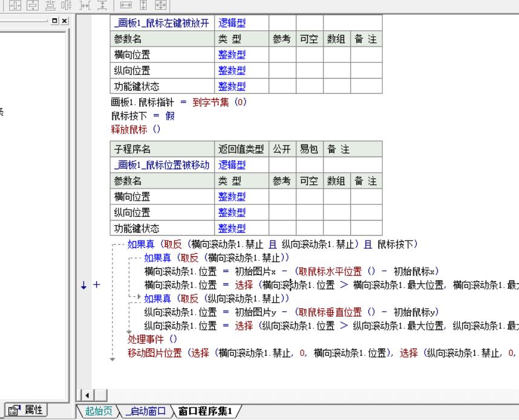Open the 属性 properties tab
This screenshot has width=519, height=420.
26,410
